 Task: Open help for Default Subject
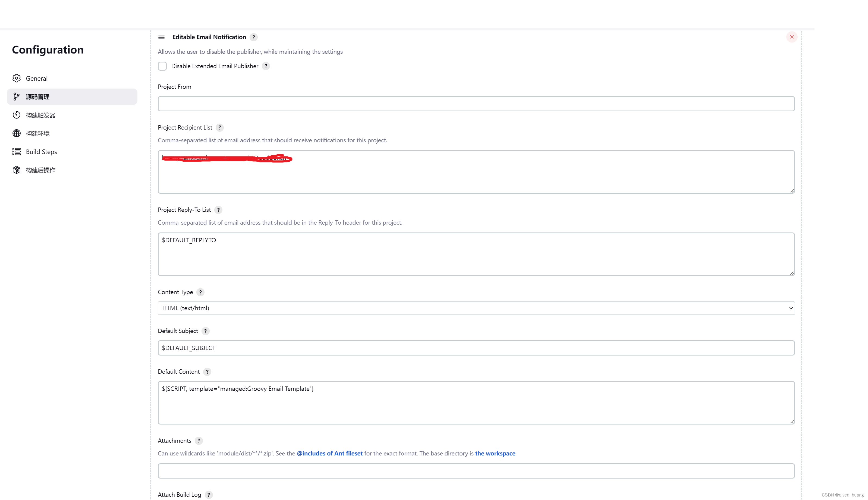pyautogui.click(x=205, y=331)
